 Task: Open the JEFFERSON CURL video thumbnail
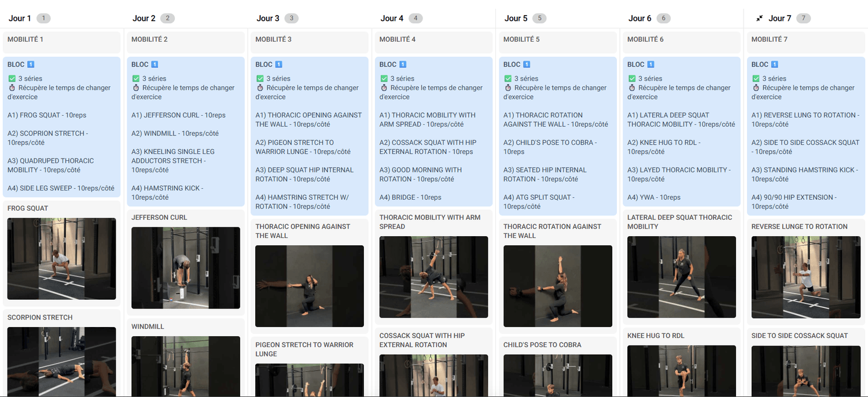click(186, 267)
